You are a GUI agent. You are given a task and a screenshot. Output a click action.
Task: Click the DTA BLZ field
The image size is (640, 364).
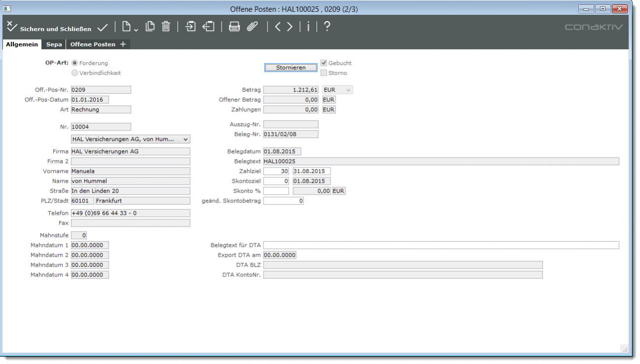(x=403, y=265)
